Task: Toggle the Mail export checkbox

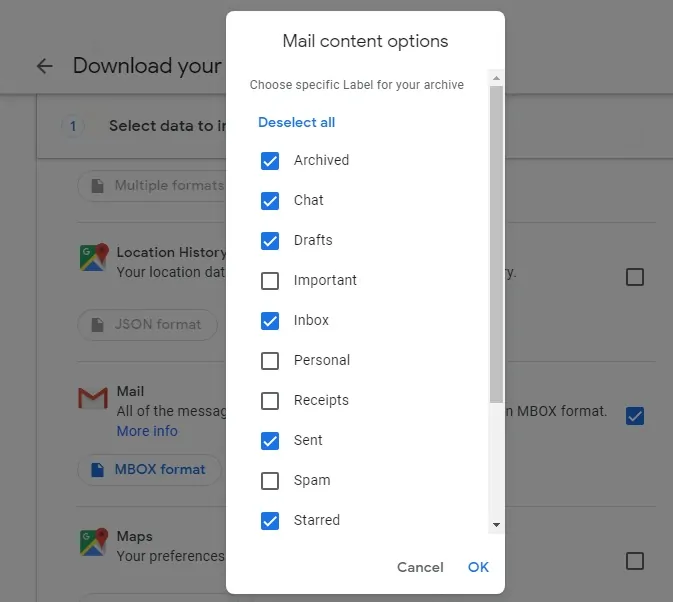Action: coord(634,416)
